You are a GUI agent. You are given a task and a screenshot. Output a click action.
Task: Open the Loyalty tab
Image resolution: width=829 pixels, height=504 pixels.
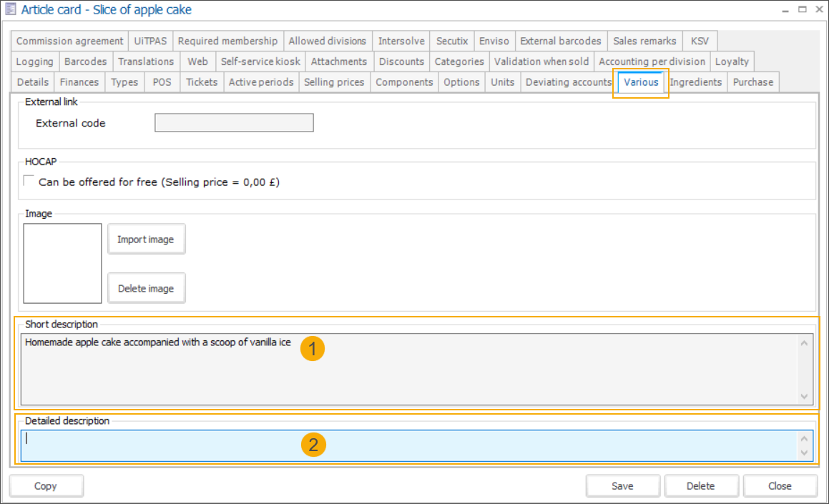pyautogui.click(x=732, y=61)
